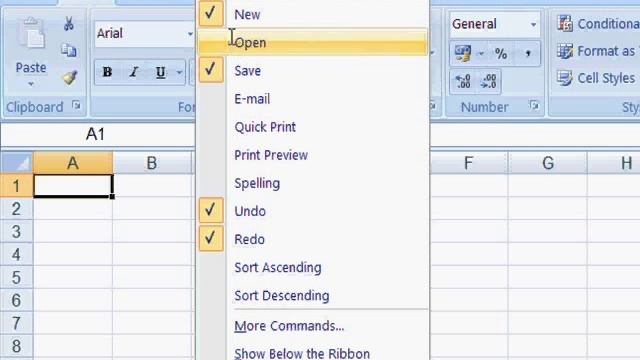
Task: Uncheck New in Quick Access menu
Action: [x=313, y=14]
